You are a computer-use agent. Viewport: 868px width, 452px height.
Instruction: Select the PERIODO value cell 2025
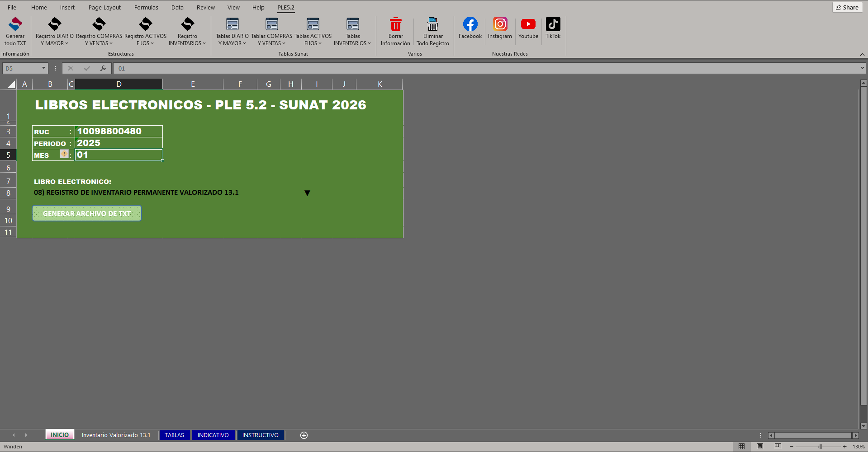[119, 143]
